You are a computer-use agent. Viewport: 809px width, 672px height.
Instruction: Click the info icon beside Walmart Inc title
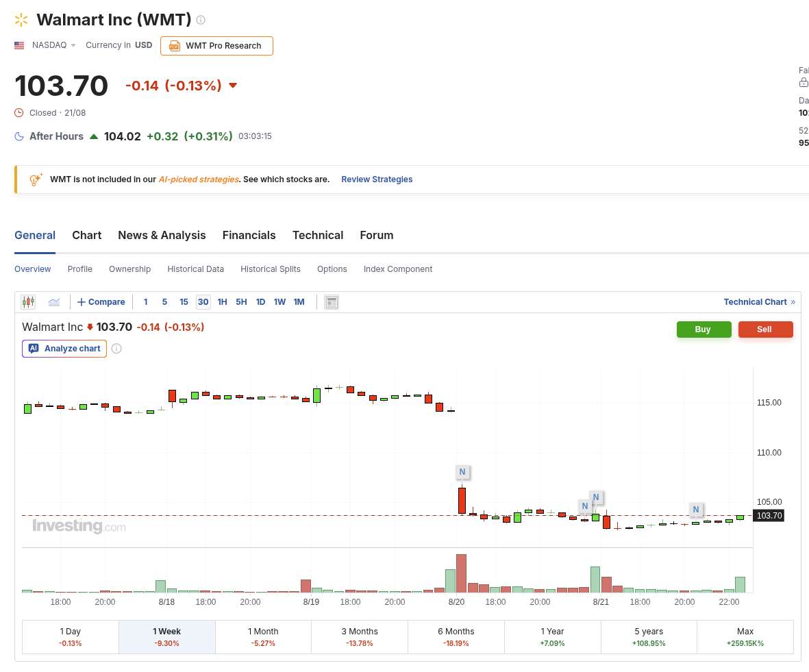[x=201, y=20]
